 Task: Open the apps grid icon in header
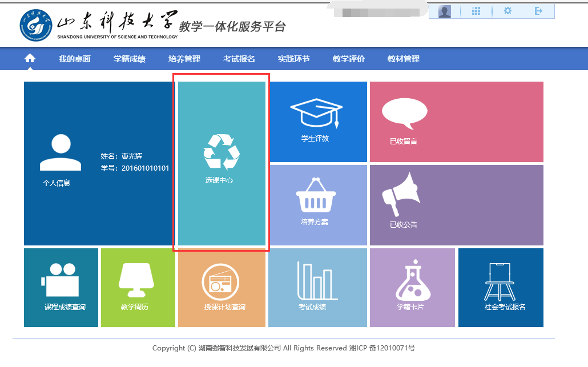tap(476, 11)
